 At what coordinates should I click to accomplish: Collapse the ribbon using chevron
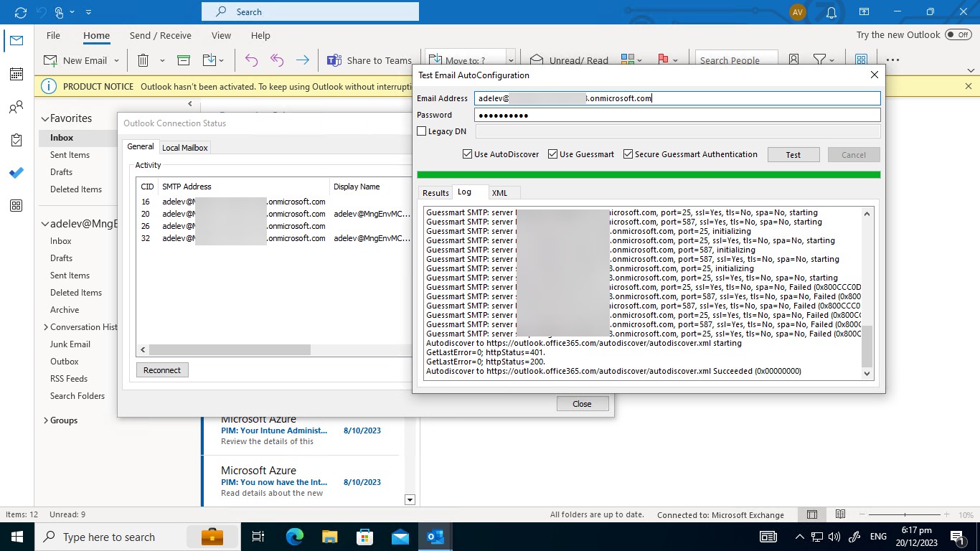pyautogui.click(x=971, y=70)
